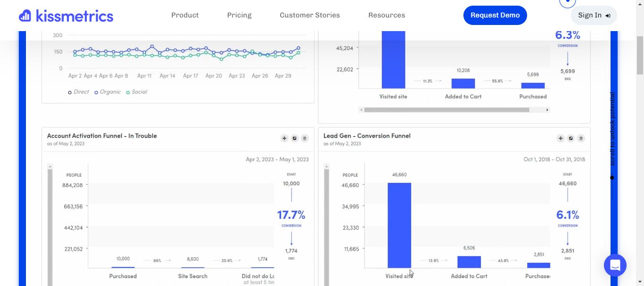Click the Site Search step label
Image resolution: width=644 pixels, height=286 pixels.
(x=193, y=276)
